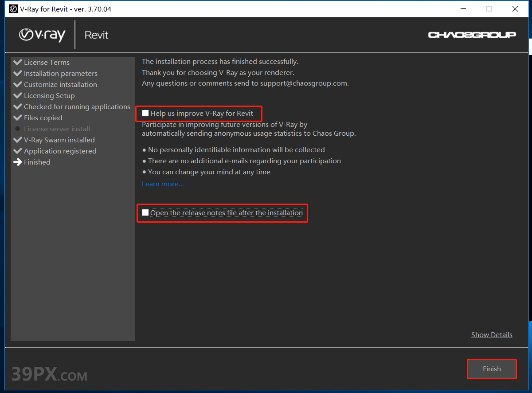The image size is (532, 393).
Task: Close the V-Ray for Revit installer window
Action: click(515, 9)
